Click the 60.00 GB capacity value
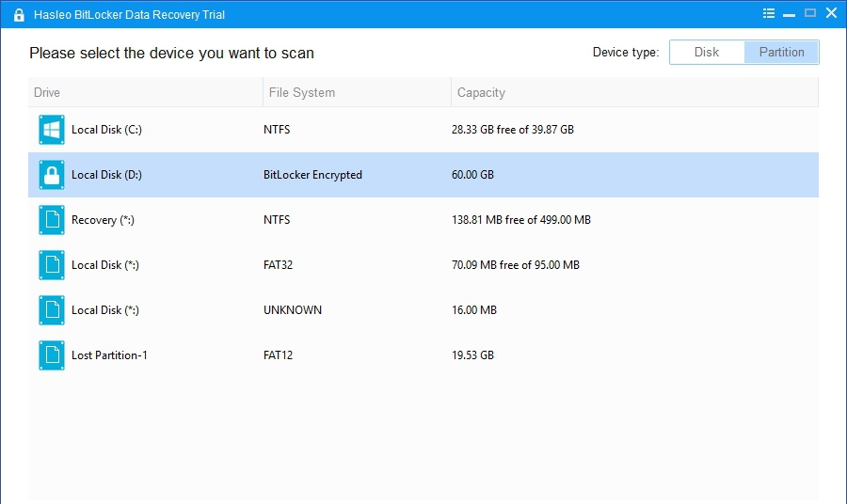Viewport: 847px width, 504px height. click(472, 175)
